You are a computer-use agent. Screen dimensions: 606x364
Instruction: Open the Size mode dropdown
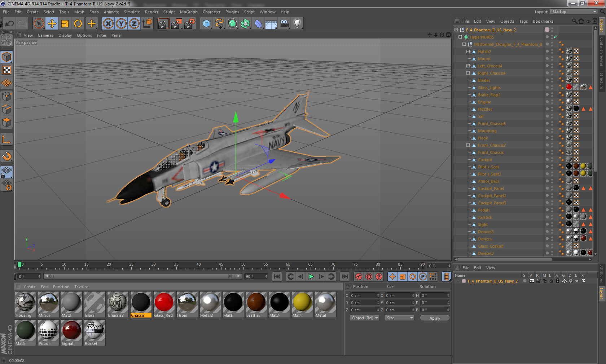tap(399, 318)
